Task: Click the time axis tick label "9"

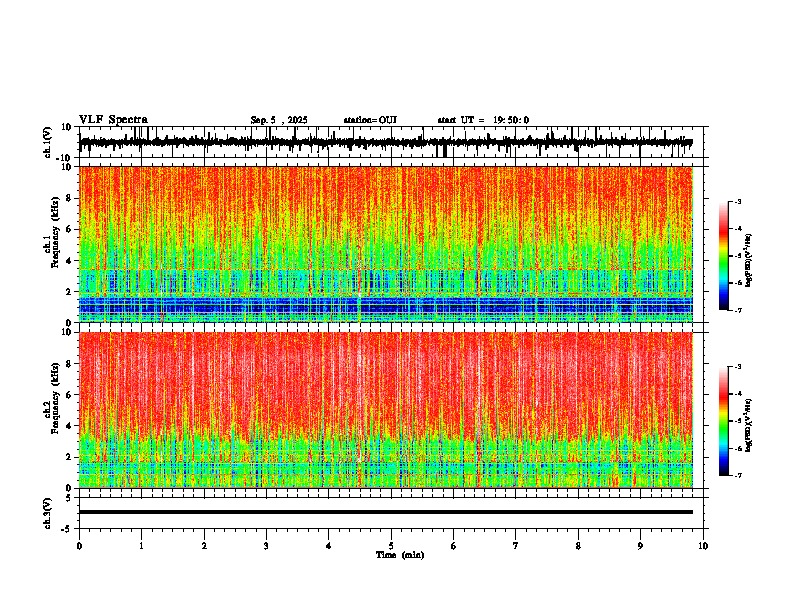Action: pos(640,546)
